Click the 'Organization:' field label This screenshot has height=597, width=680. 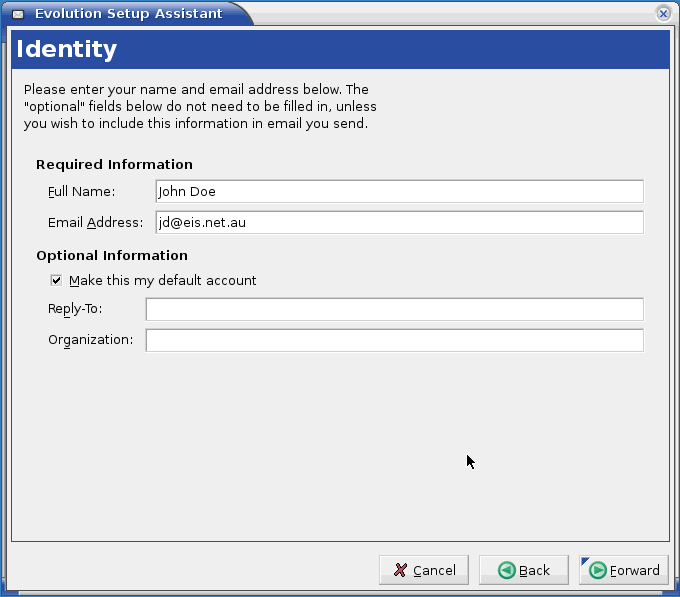click(x=90, y=340)
